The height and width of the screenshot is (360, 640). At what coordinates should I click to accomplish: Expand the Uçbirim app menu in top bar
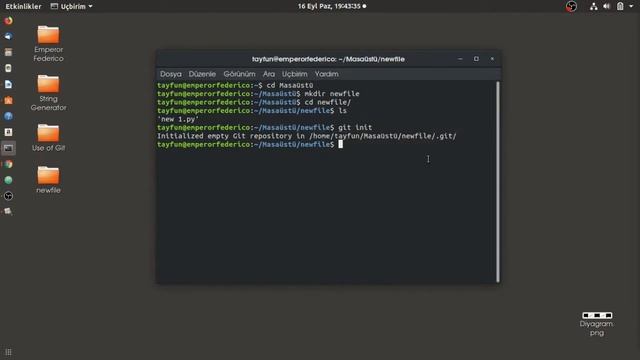click(x=71, y=6)
